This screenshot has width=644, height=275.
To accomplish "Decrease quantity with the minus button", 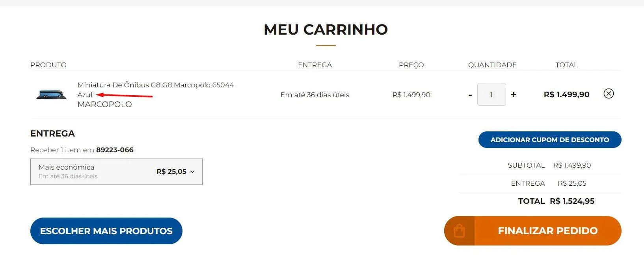I will click(470, 95).
